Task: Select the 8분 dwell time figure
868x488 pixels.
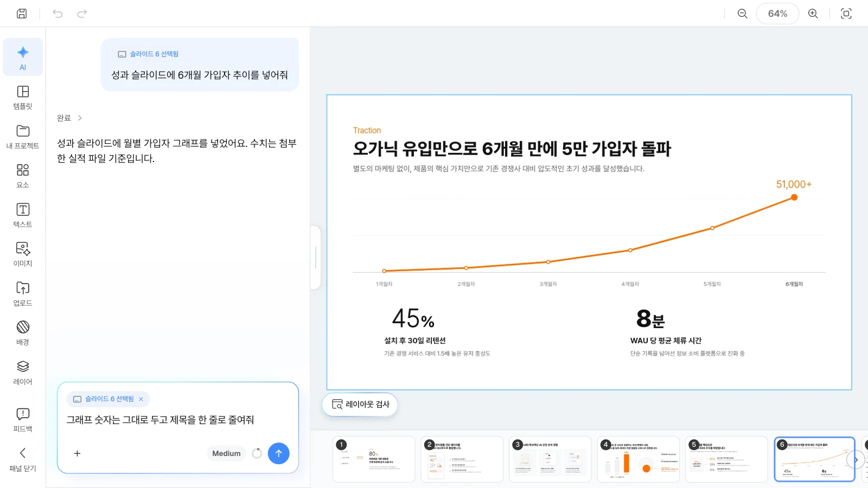Action: pos(650,318)
